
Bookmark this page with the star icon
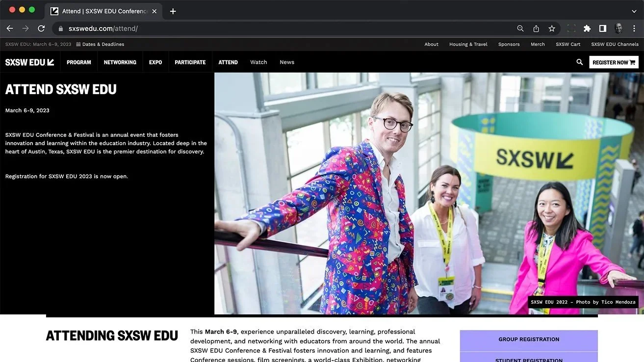[x=552, y=28]
